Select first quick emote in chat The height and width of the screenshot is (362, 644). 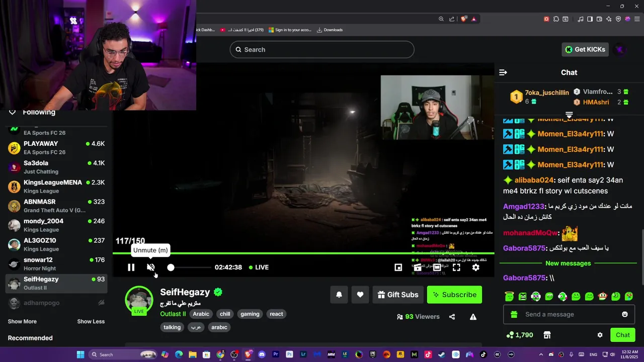tap(510, 297)
